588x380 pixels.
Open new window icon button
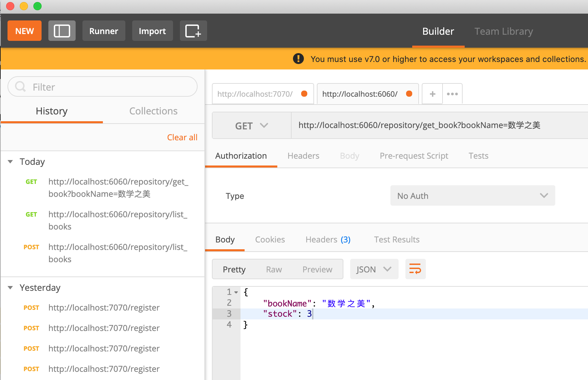pyautogui.click(x=193, y=31)
